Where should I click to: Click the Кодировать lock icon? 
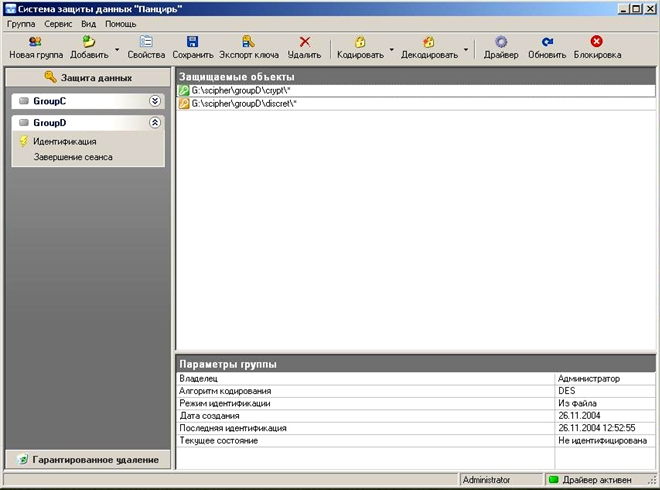pos(360,42)
